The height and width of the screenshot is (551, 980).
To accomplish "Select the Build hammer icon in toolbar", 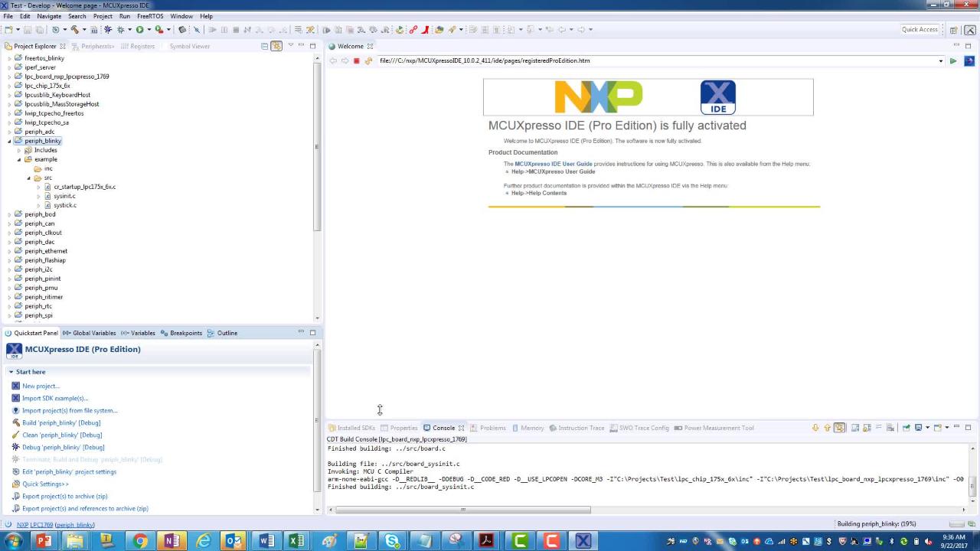I will click(x=75, y=30).
